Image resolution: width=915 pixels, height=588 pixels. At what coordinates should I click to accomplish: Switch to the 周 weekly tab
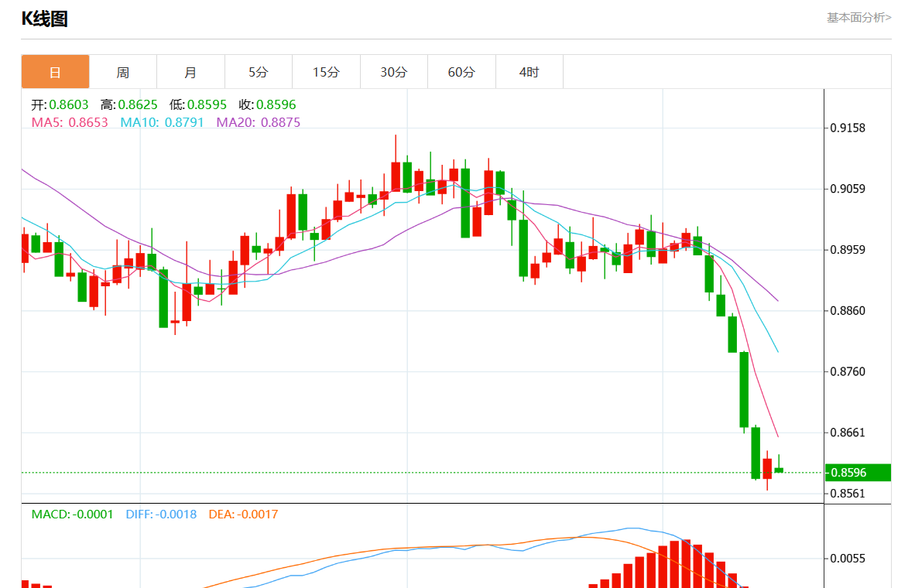point(123,72)
